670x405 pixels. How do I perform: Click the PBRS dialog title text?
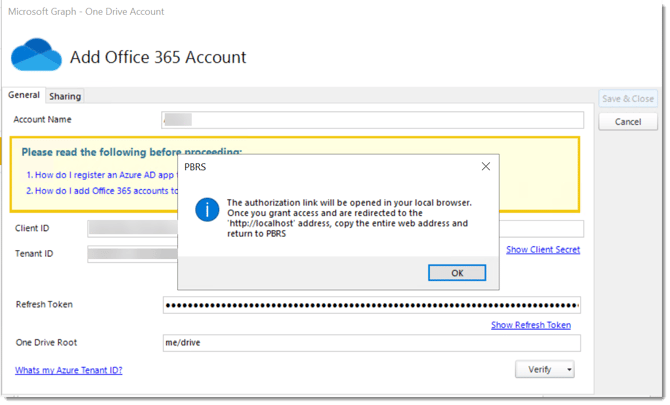pos(195,167)
